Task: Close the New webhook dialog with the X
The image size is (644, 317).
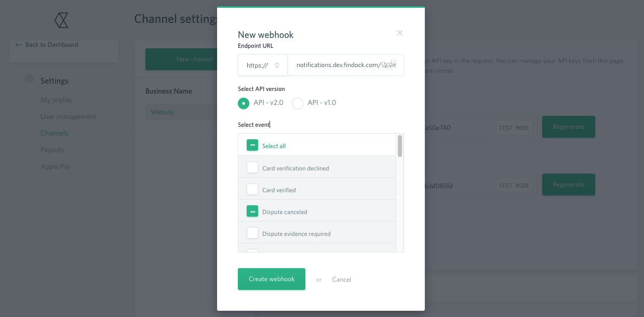Action: 400,33
